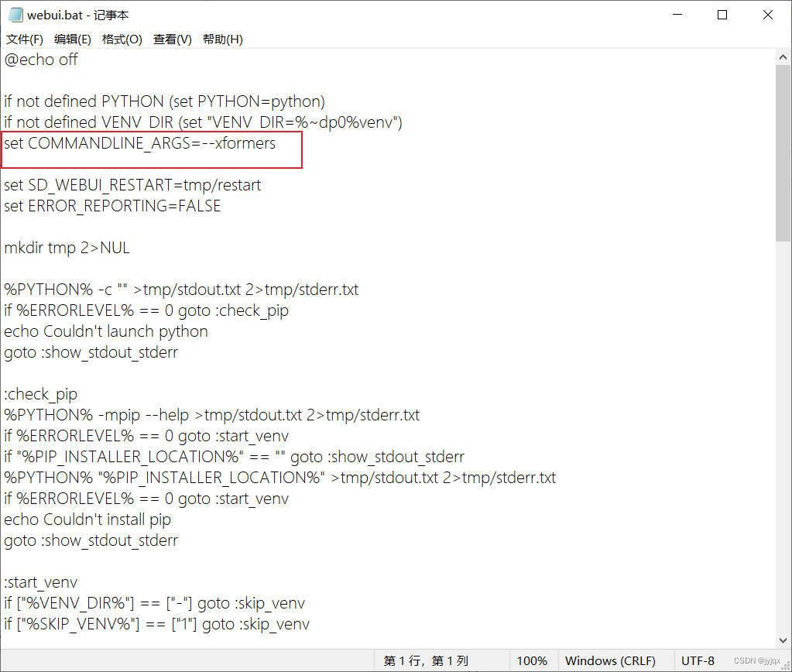Open the 格式(O) menu
The image size is (792, 672).
pos(122,39)
